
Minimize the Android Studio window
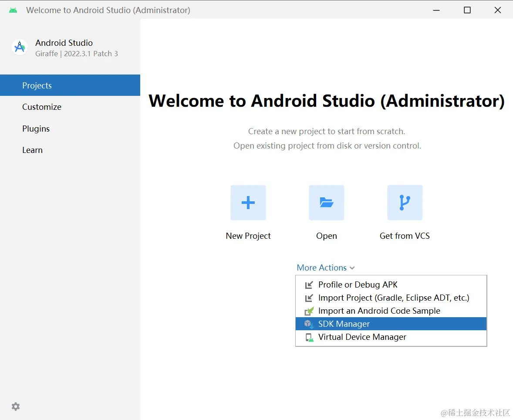pos(436,10)
